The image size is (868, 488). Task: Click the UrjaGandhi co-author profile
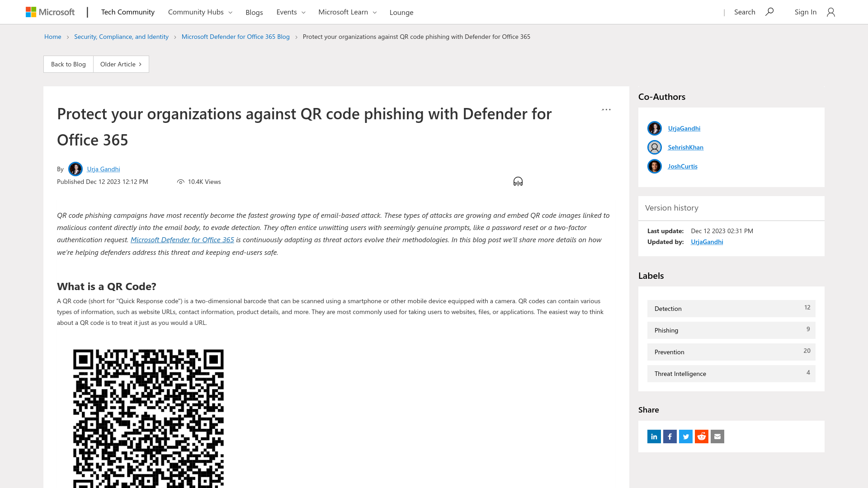(x=684, y=128)
